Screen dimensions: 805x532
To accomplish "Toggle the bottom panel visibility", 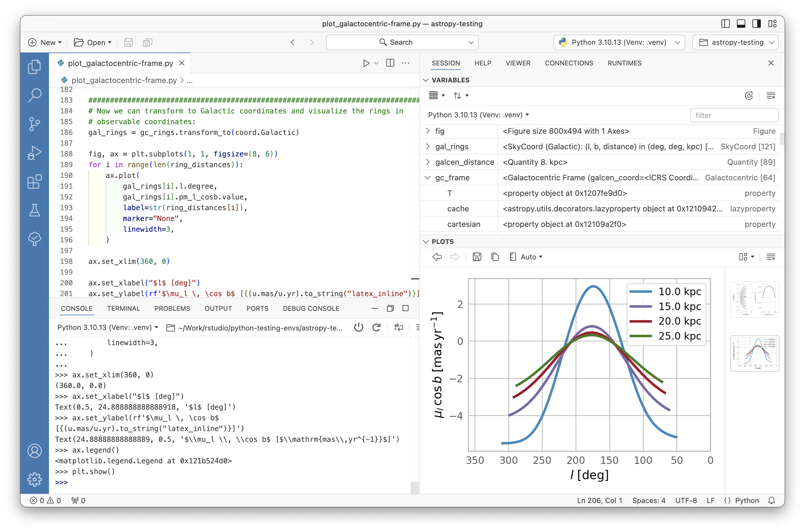I will [741, 24].
